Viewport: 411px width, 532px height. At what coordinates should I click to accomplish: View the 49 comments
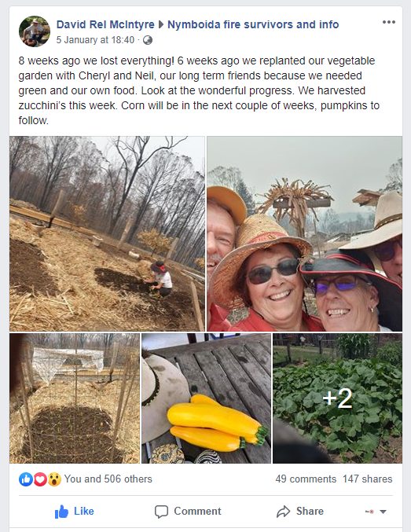pos(306,479)
